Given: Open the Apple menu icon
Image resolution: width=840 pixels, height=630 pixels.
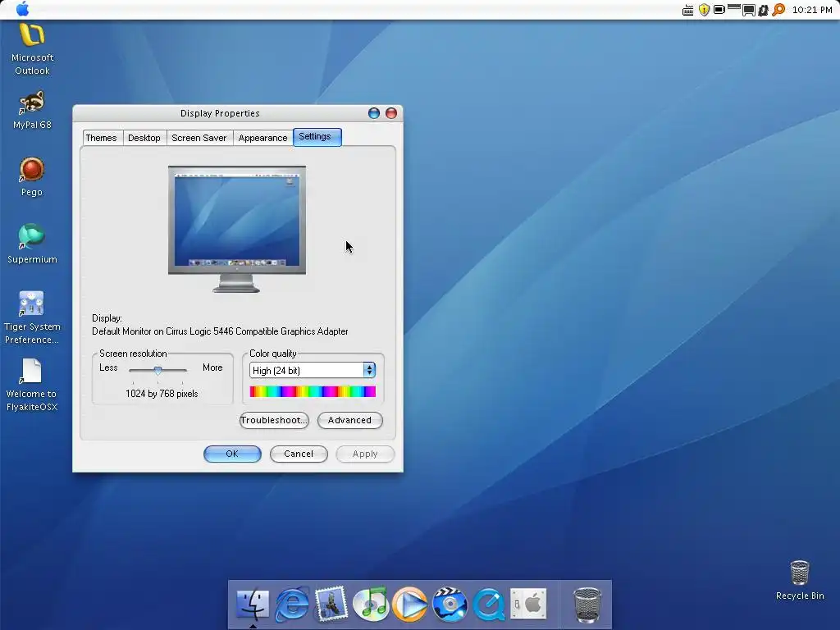Looking at the screenshot, I should point(22,9).
